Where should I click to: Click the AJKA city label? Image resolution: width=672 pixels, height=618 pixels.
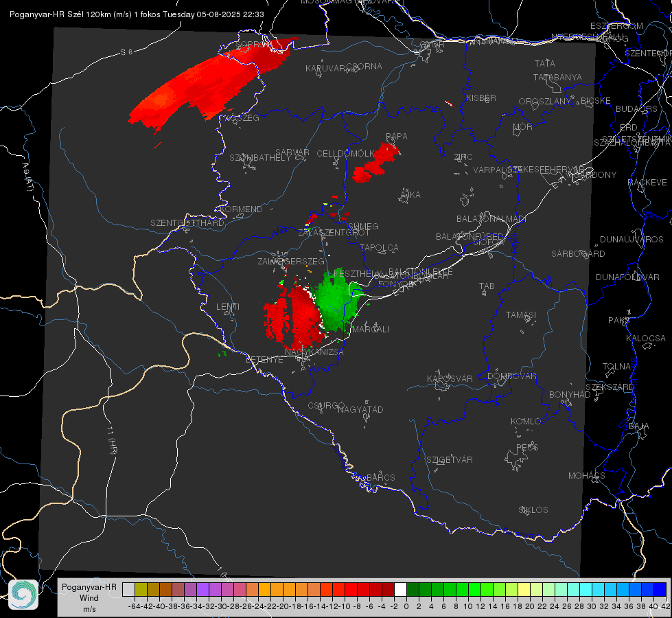coord(410,194)
